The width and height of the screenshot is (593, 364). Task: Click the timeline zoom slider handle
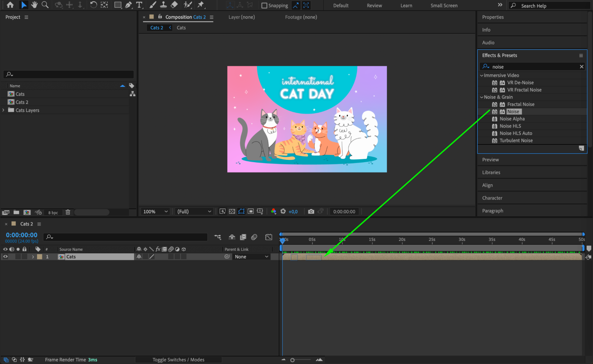[292, 360]
